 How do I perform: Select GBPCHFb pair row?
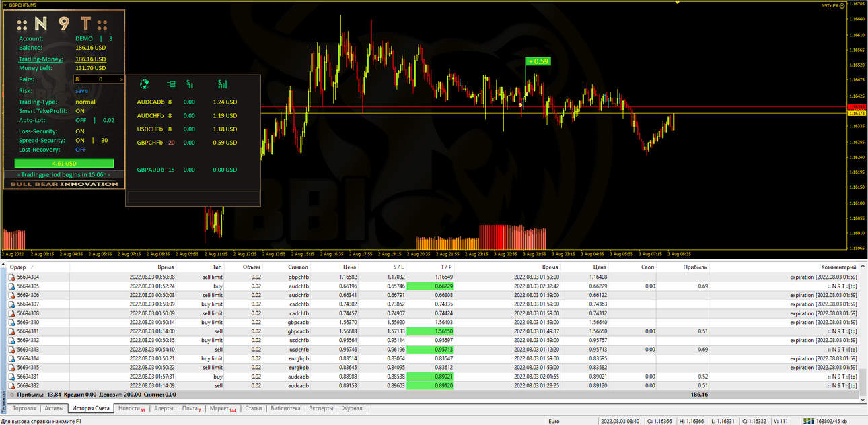coord(187,143)
